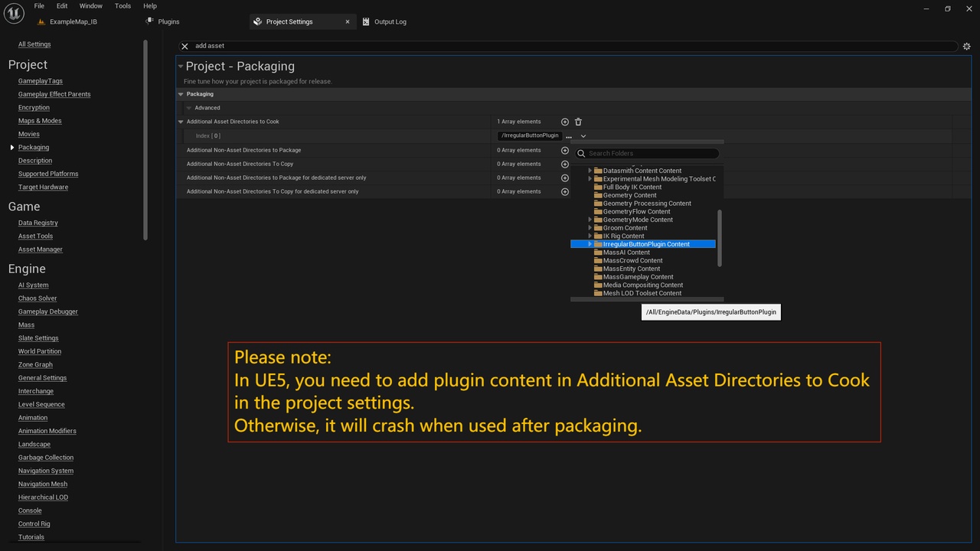Add element to Non-Asset Directories To Copy dedicated server
The height and width of the screenshot is (551, 980).
pos(565,191)
